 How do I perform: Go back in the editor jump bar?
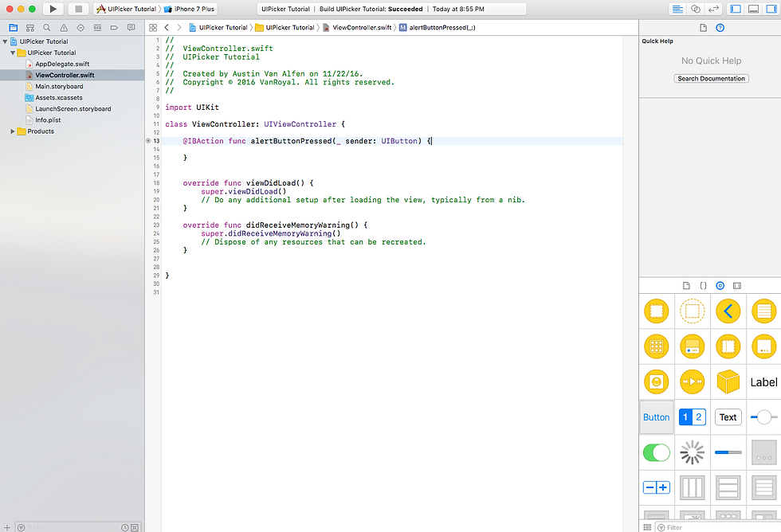167,28
